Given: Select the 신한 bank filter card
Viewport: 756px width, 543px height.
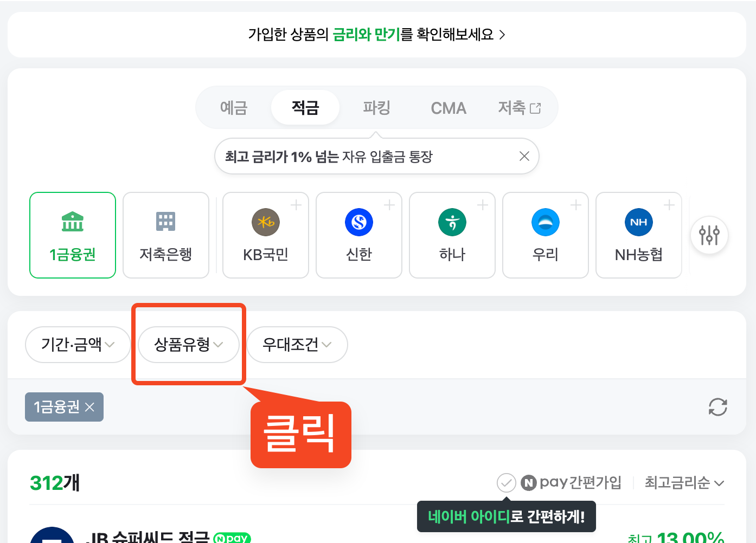Looking at the screenshot, I should [x=359, y=235].
